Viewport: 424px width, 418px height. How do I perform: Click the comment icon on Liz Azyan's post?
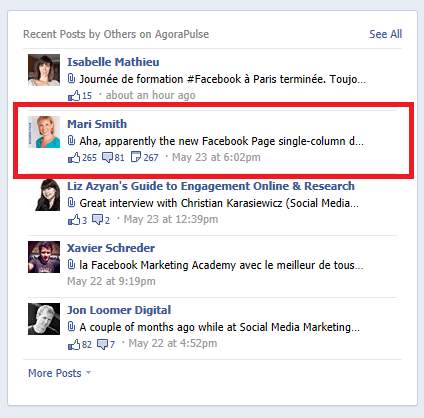[x=97, y=220]
